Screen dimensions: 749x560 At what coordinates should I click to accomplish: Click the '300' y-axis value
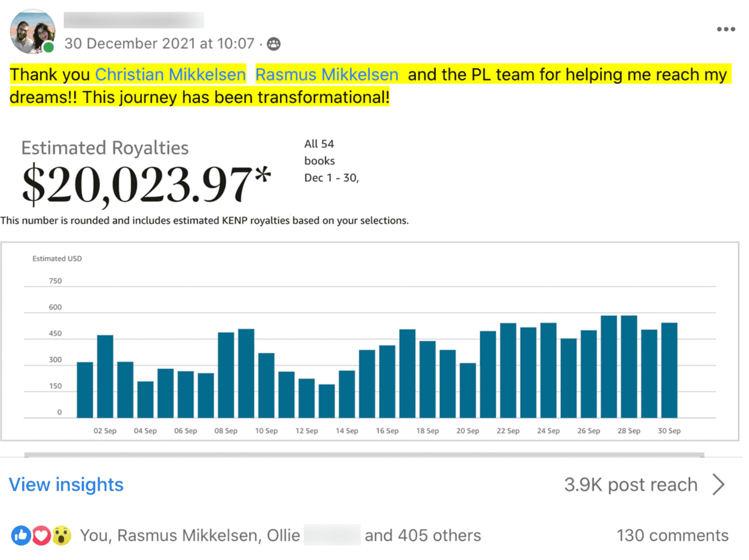(x=55, y=360)
